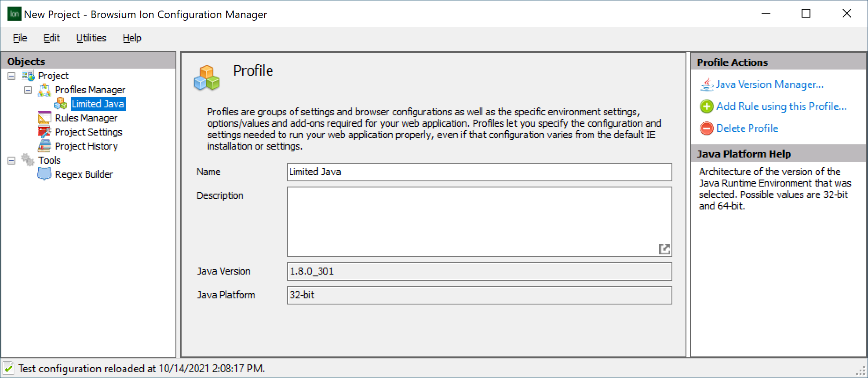The height and width of the screenshot is (378, 868).
Task: Click the Profile heading title
Action: 253,71
